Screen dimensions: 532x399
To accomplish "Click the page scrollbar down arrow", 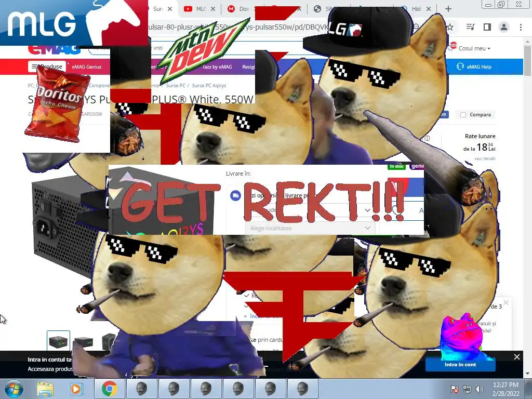I will point(528,374).
